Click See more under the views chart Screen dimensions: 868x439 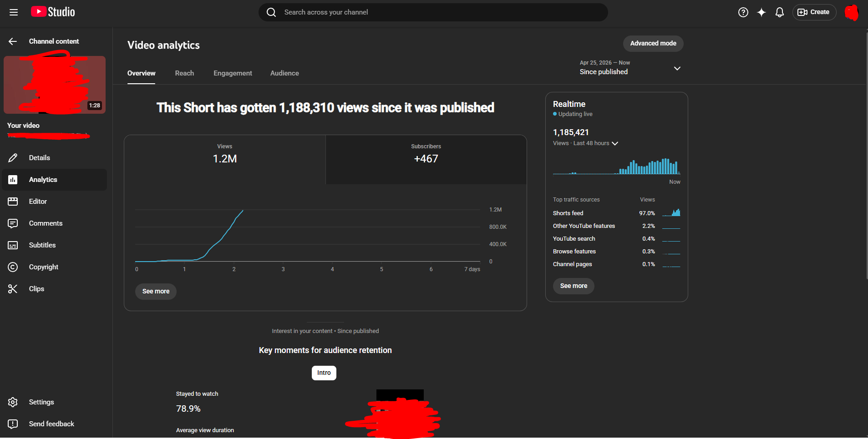[x=156, y=291]
